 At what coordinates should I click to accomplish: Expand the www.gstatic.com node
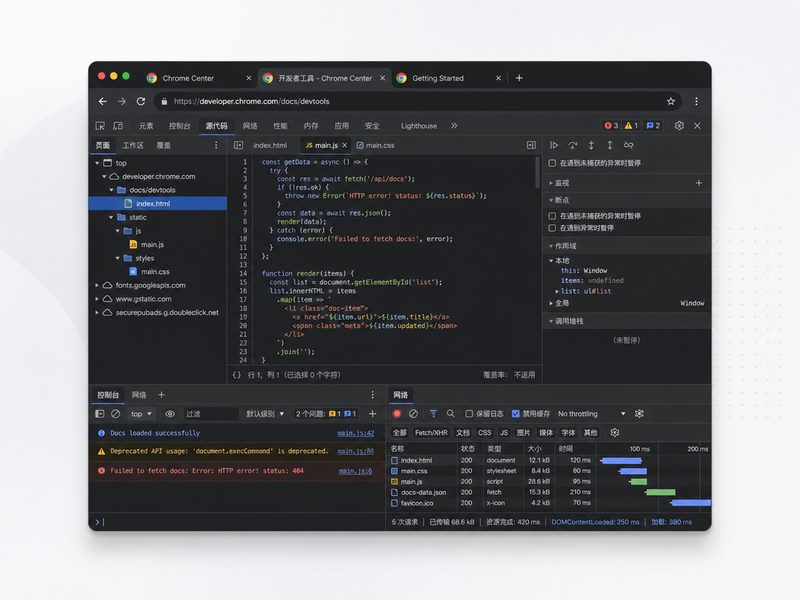[x=97, y=299]
